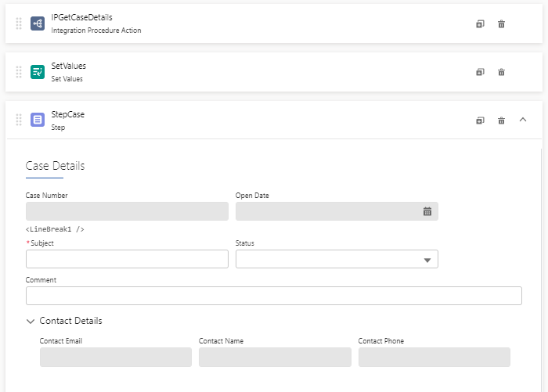Click the Case Number field
The height and width of the screenshot is (392, 548).
(x=127, y=211)
